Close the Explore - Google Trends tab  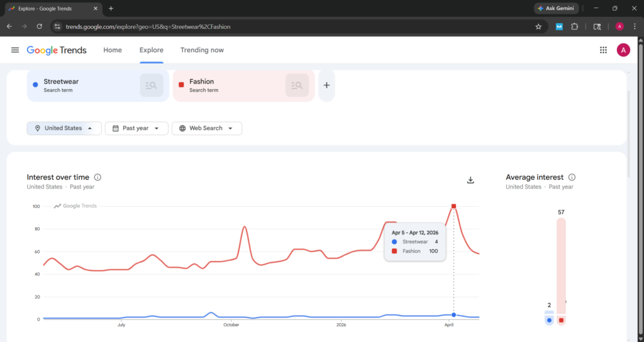96,8
